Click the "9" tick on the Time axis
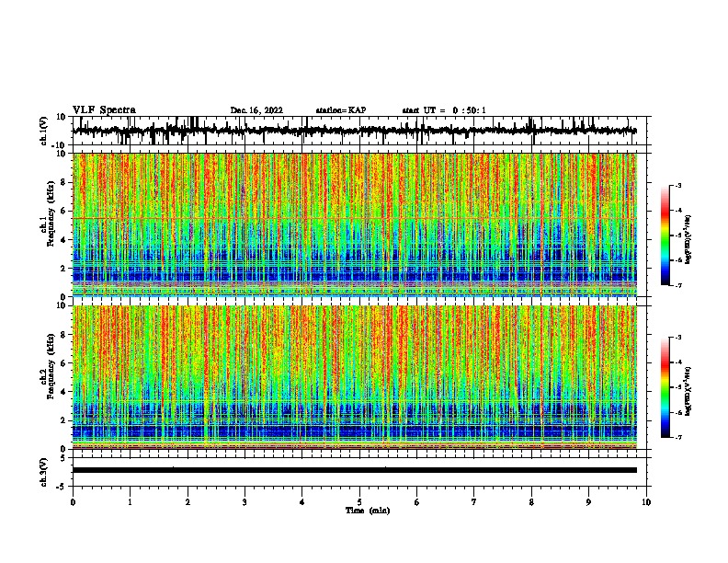 [588, 502]
